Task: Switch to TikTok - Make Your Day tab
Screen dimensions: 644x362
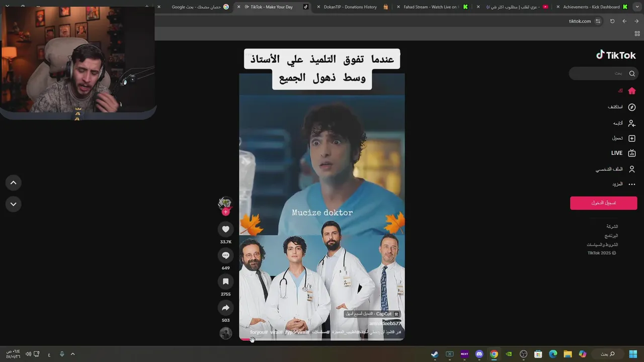Action: [272, 7]
